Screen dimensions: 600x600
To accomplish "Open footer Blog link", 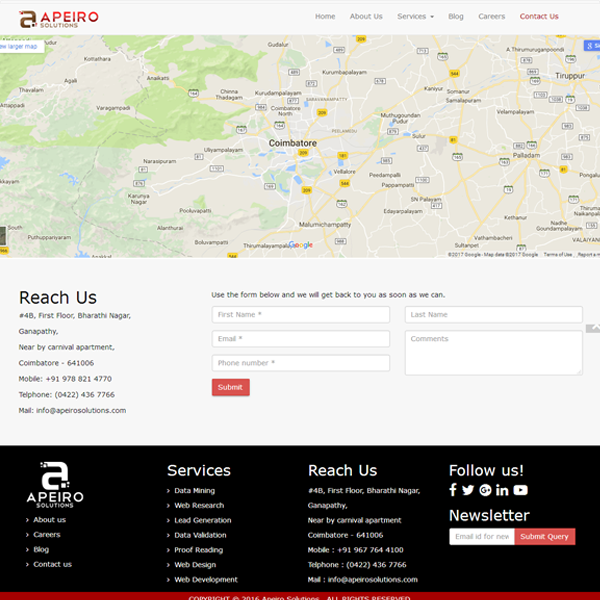I will click(x=41, y=549).
